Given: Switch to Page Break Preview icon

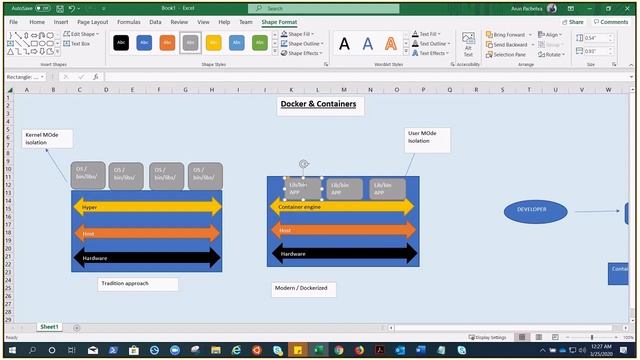Looking at the screenshot, I should point(555,337).
